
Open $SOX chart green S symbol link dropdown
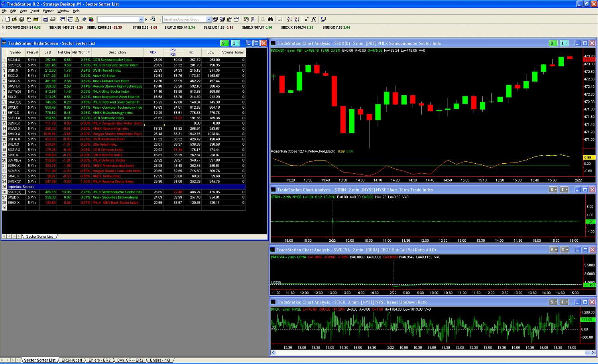tap(553, 43)
